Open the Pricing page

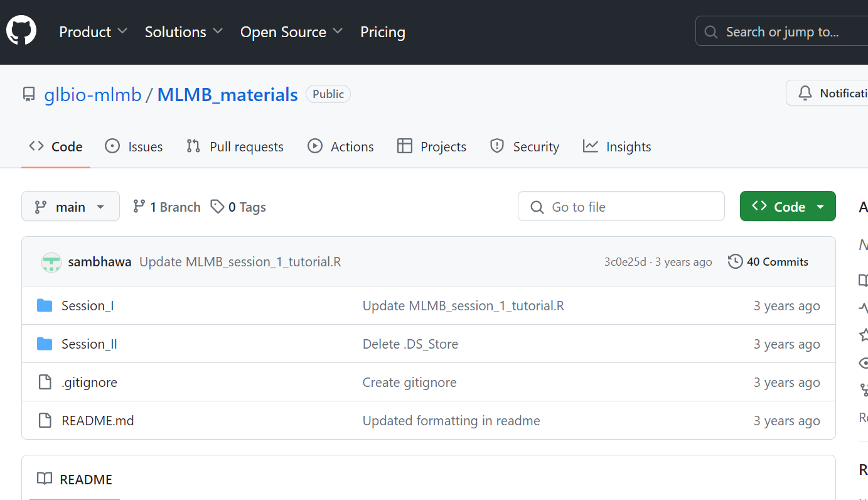click(x=383, y=32)
